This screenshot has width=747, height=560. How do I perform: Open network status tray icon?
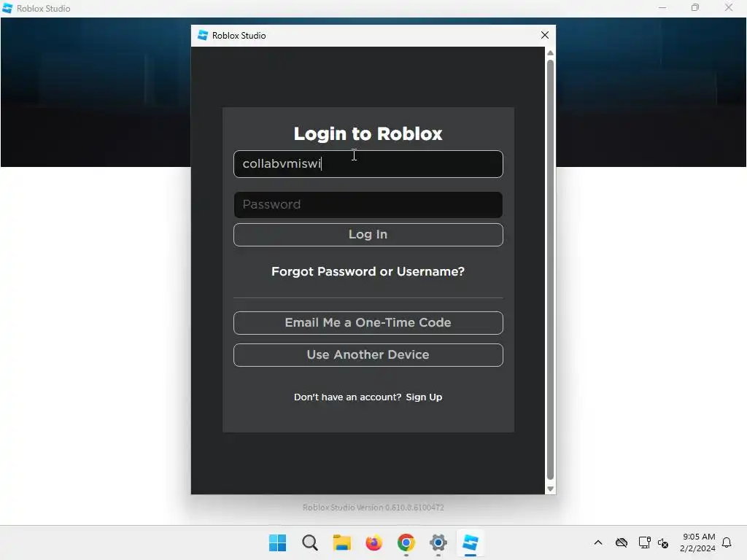click(x=644, y=542)
